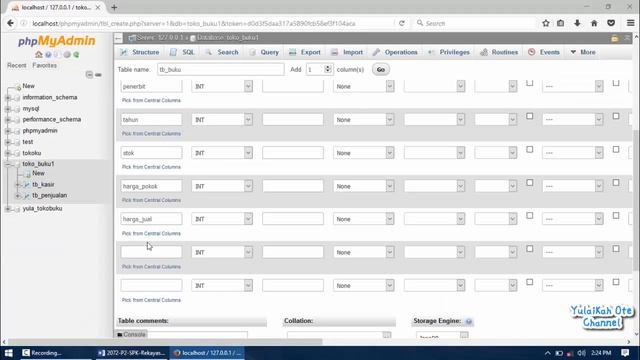The width and height of the screenshot is (640, 360).
Task: Open the phpMyAdmin Home icon
Action: click(x=39, y=54)
